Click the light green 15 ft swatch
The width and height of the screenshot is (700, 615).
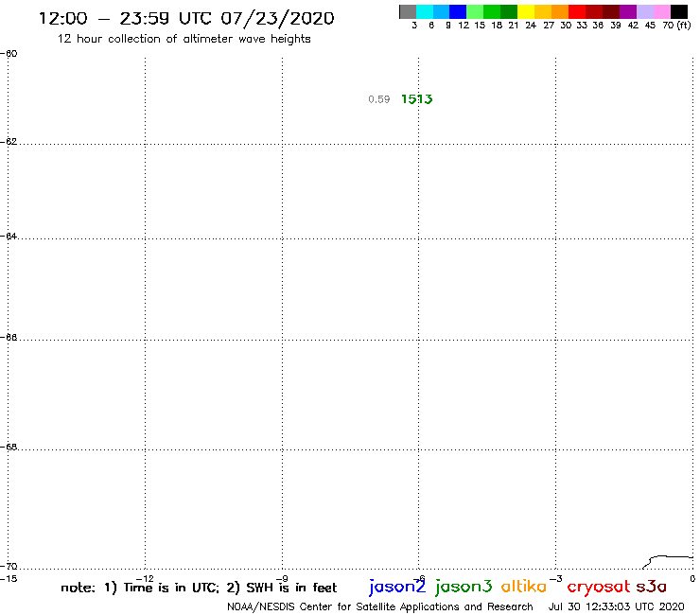click(476, 11)
